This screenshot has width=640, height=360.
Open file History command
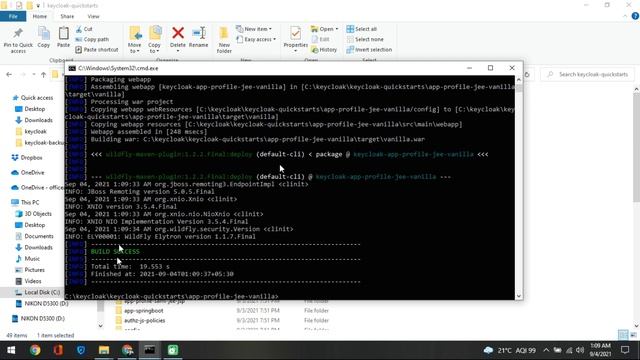tap(324, 49)
